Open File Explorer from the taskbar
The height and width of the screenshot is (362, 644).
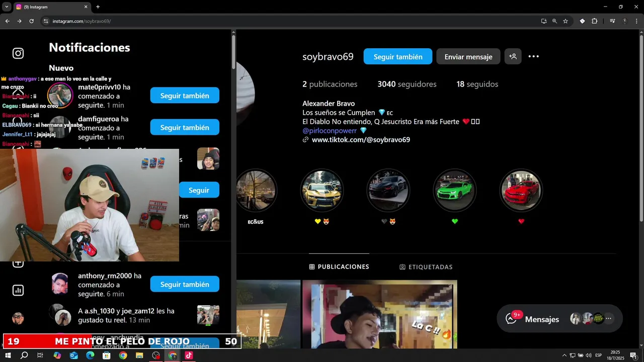[x=139, y=355]
